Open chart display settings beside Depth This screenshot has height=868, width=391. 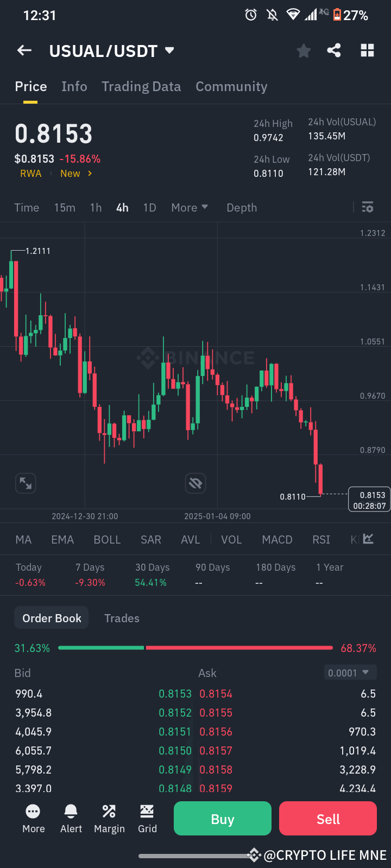point(367,207)
